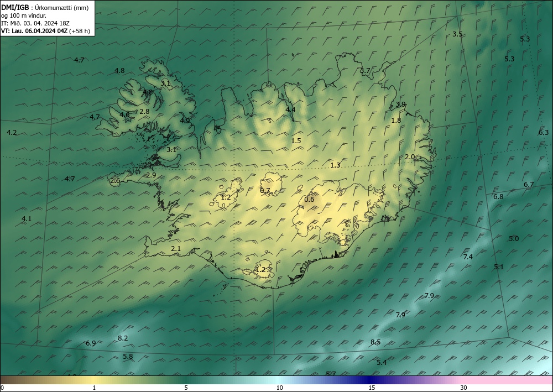Click the 6.9 value on the map
The width and height of the screenshot is (553, 392).
pos(91,343)
